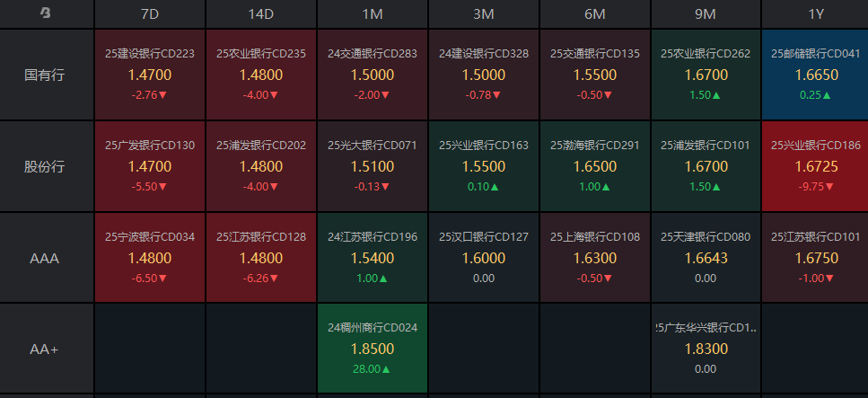
Task: Click the 9M column header
Action: (x=706, y=13)
